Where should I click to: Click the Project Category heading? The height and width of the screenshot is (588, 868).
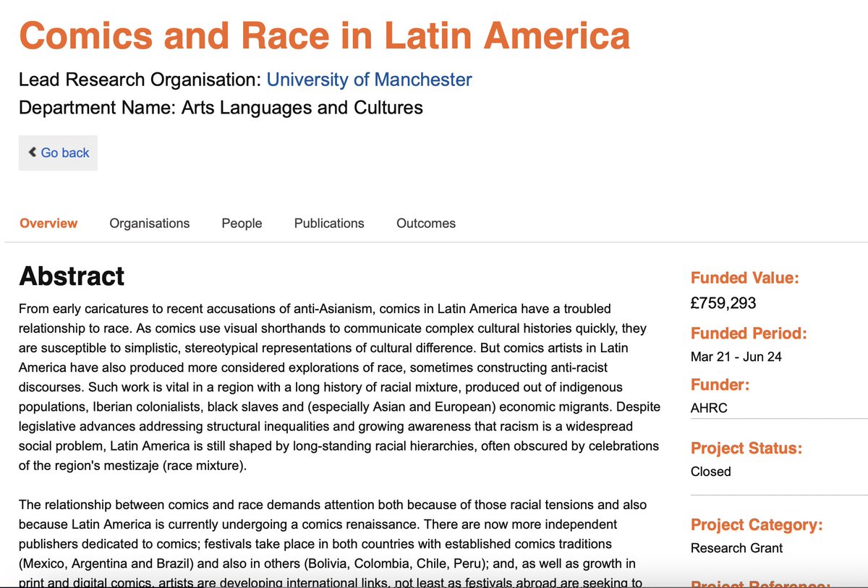757,525
